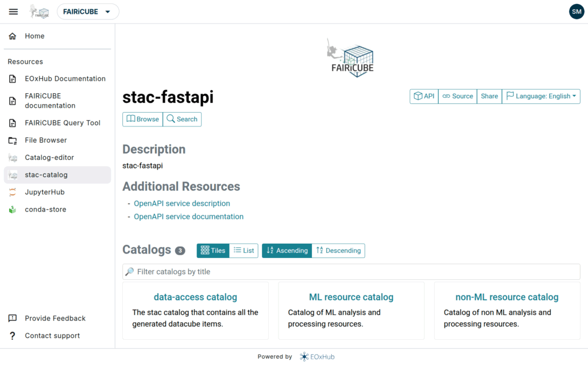Click the Filter catalogs by title field
This screenshot has height=365, width=588.
tap(351, 272)
